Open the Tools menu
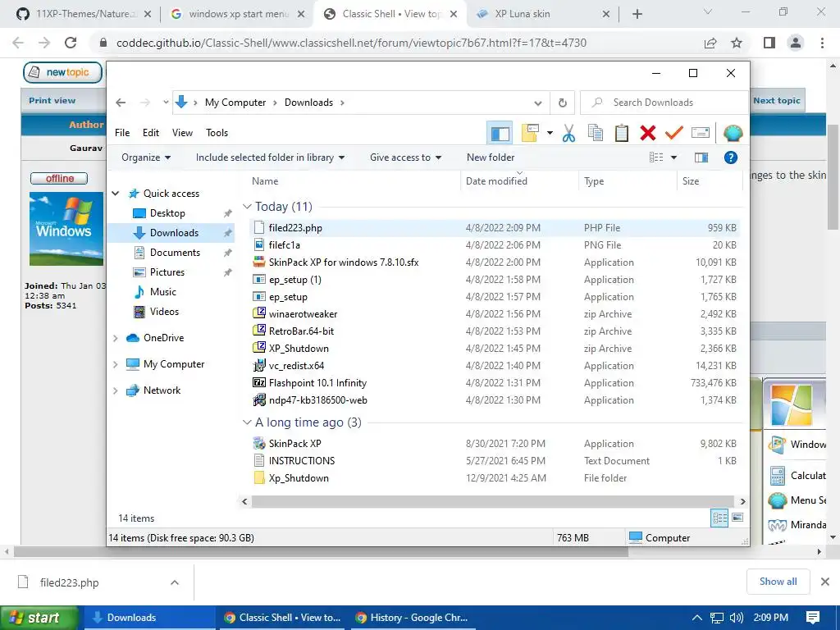Image resolution: width=840 pixels, height=630 pixels. tap(217, 133)
